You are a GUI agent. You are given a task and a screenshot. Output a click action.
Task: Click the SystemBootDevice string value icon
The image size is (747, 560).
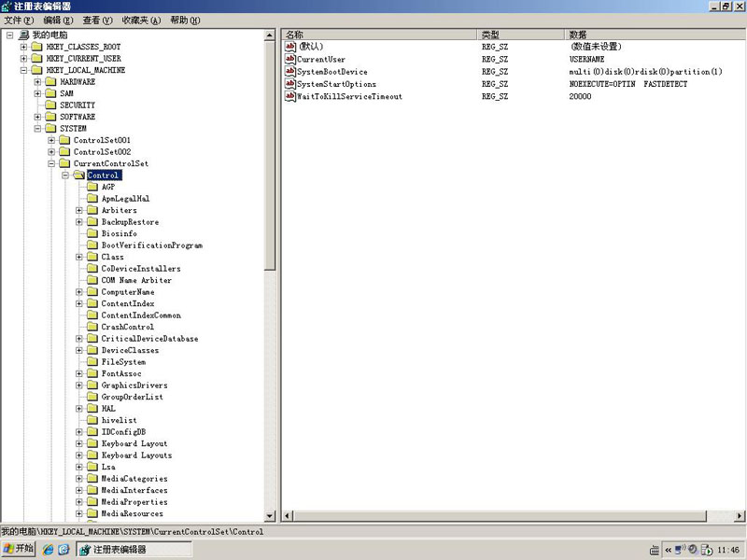pos(289,72)
